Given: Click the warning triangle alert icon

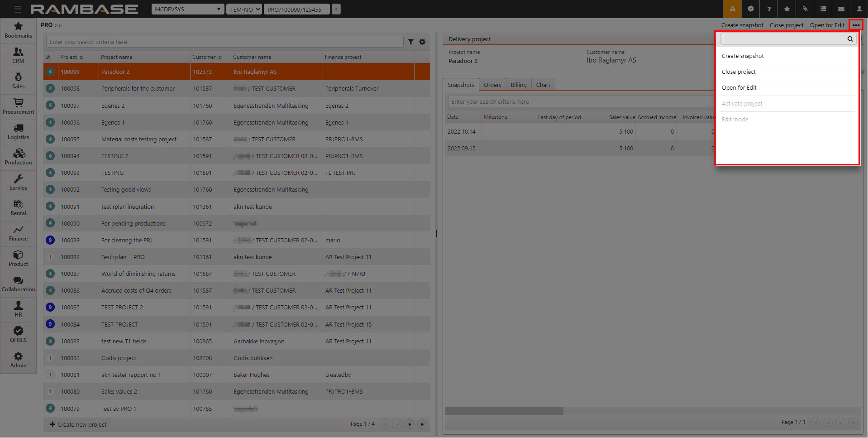Looking at the screenshot, I should click(732, 9).
